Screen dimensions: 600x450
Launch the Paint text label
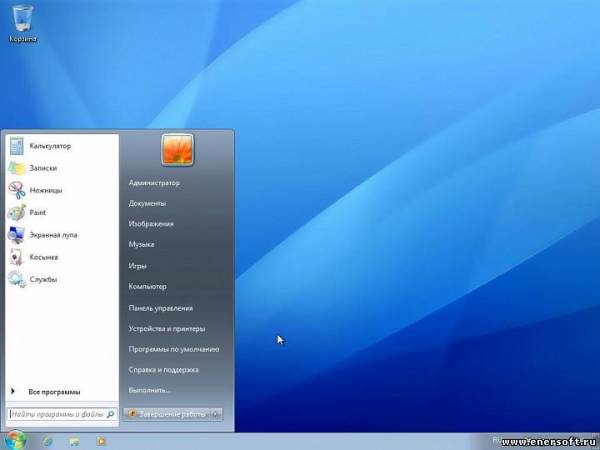[x=38, y=213]
